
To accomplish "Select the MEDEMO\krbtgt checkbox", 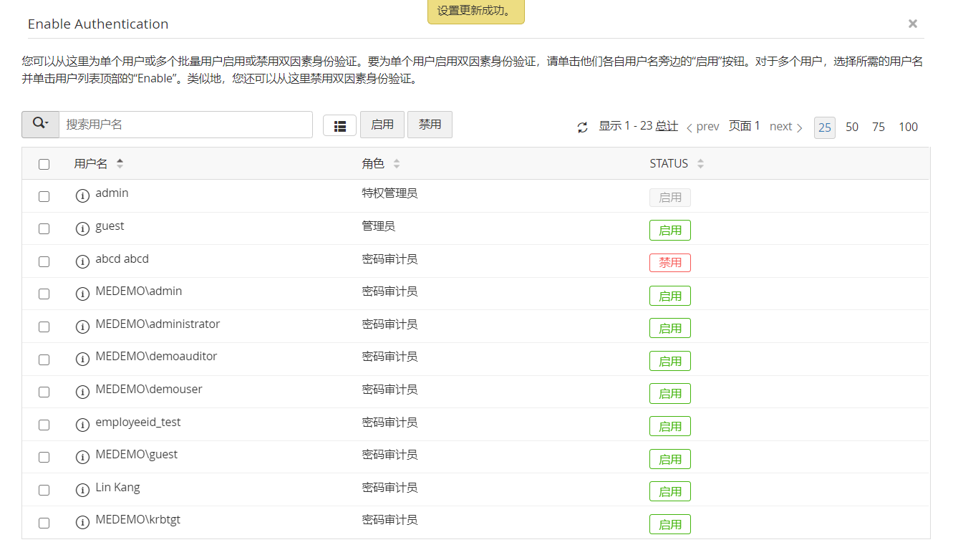I will tap(44, 523).
